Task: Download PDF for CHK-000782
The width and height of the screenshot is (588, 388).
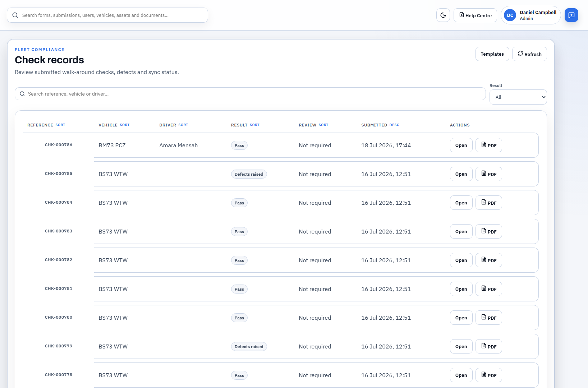Action: coord(488,260)
